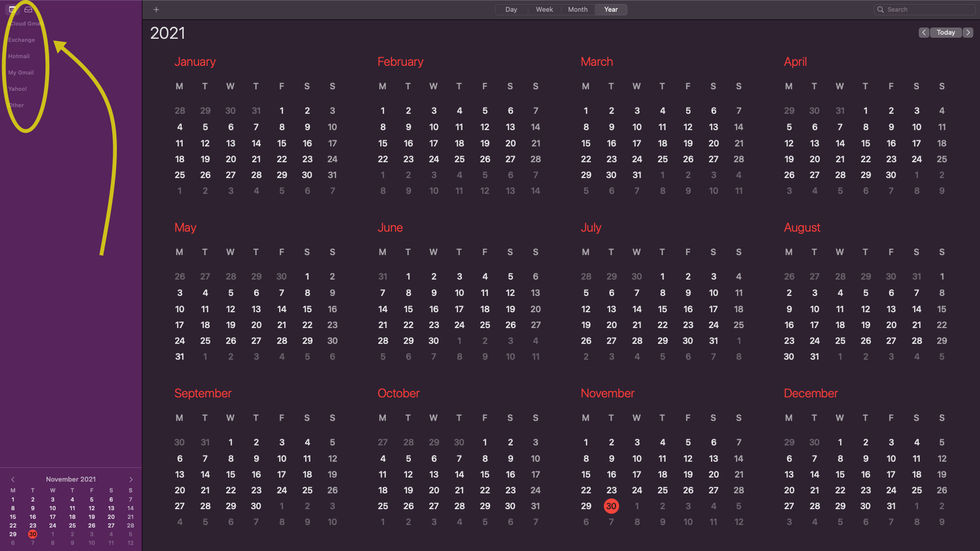The width and height of the screenshot is (980, 551).
Task: Go to previous month in mini calendar
Action: [13, 480]
